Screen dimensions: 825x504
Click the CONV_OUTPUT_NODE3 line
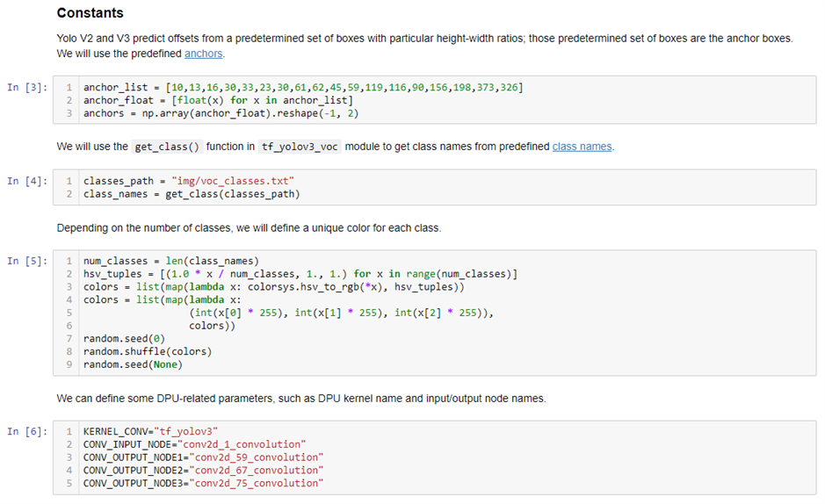coord(203,484)
